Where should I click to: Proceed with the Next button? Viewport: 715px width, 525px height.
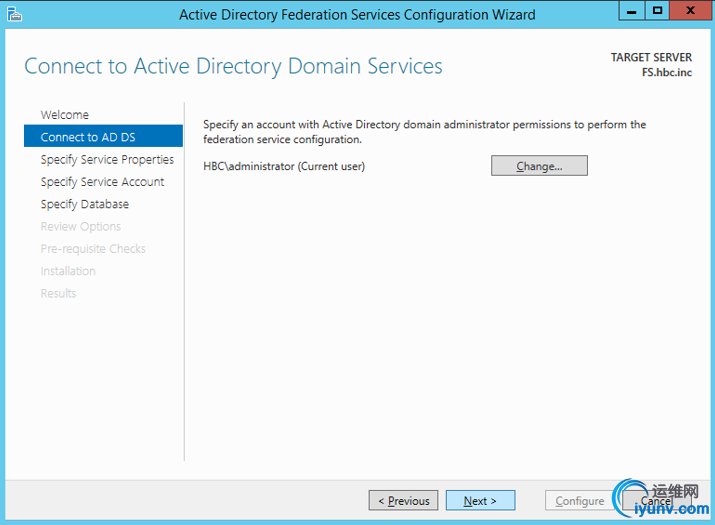pyautogui.click(x=480, y=500)
